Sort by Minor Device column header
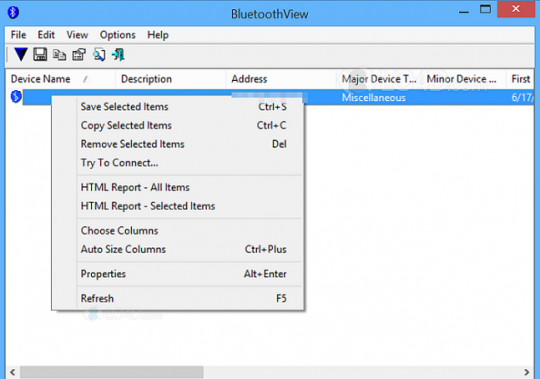The height and width of the screenshot is (379, 540). pos(464,79)
